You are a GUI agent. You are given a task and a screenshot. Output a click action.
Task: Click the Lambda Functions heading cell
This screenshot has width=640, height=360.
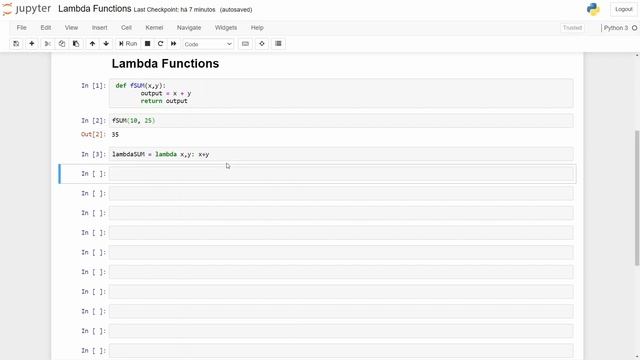tap(165, 64)
